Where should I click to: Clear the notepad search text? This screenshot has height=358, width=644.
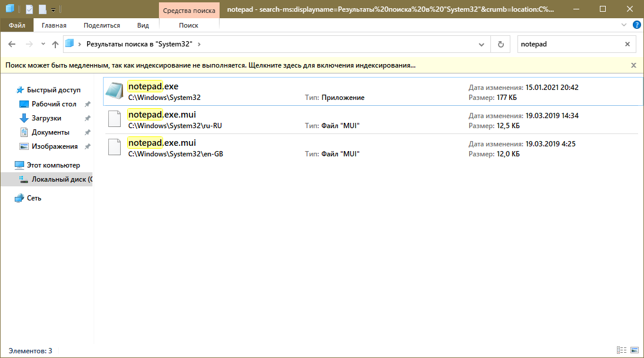click(x=627, y=44)
